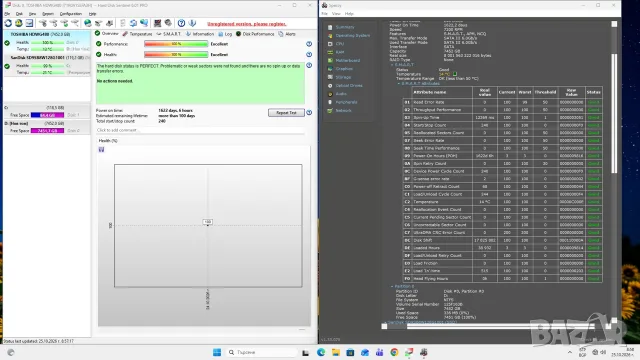Image resolution: width=640 pixels, height=360 pixels.
Task: Open Audio section in Speccy sidebar
Action: [341, 94]
